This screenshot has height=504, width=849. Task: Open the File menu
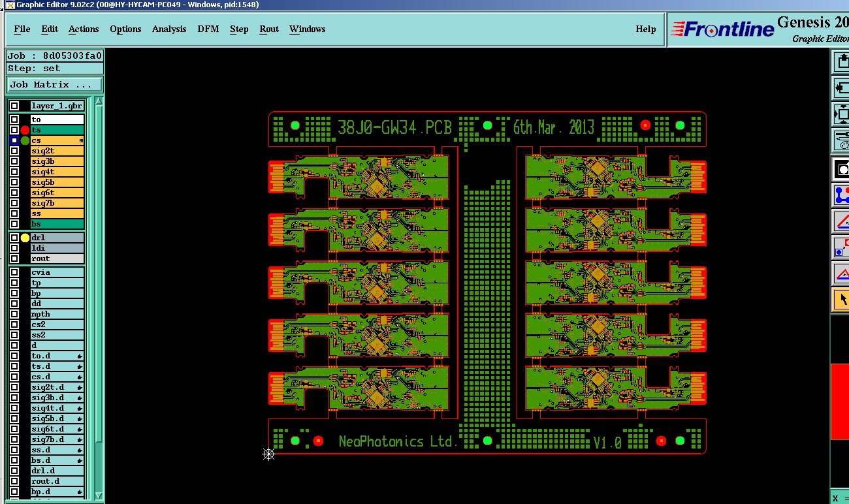pyautogui.click(x=22, y=29)
